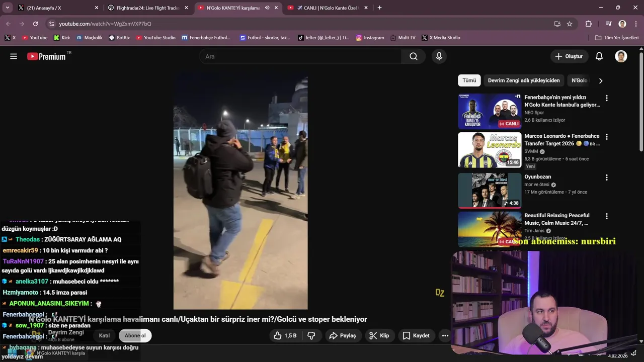Open the Oluştur create menu
Screen dimensions: 644x362
(569, 56)
